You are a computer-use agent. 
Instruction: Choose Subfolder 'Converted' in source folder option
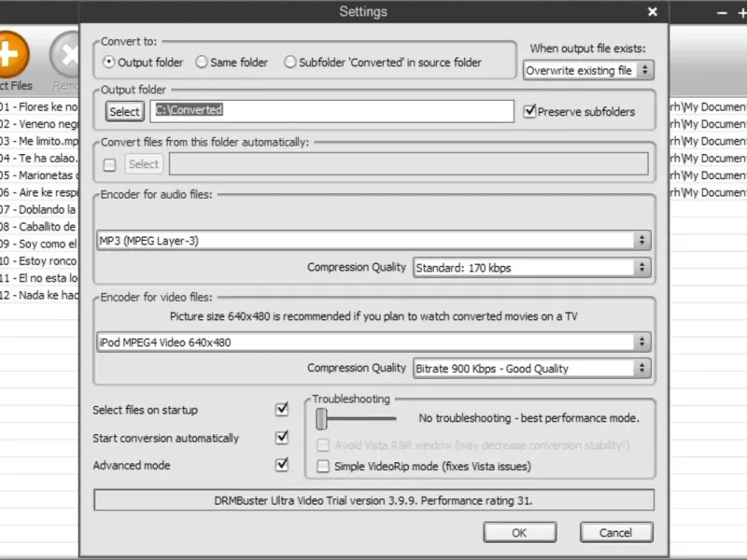(289, 62)
